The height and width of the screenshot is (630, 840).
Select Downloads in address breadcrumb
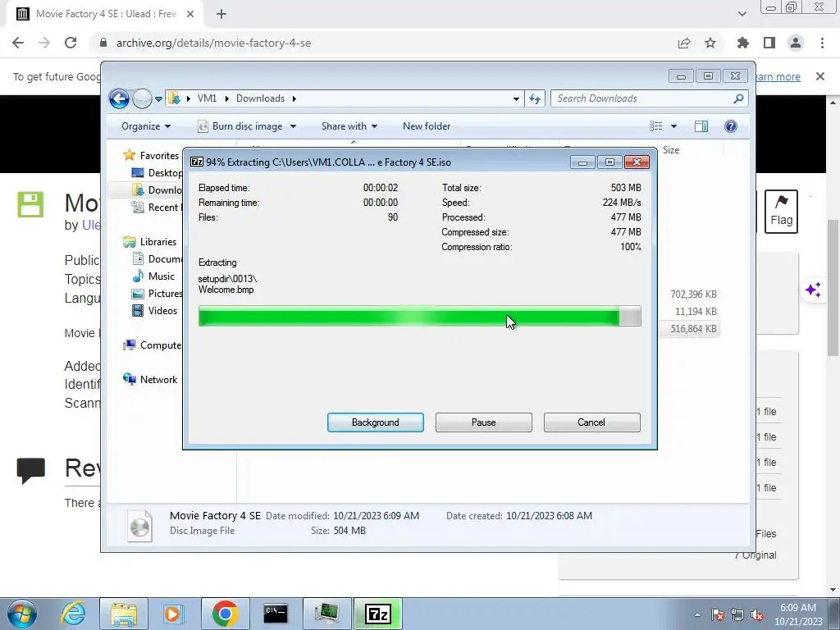click(260, 98)
